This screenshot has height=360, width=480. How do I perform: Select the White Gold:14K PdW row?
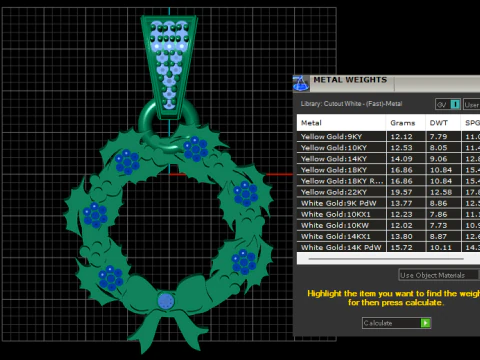[388, 247]
